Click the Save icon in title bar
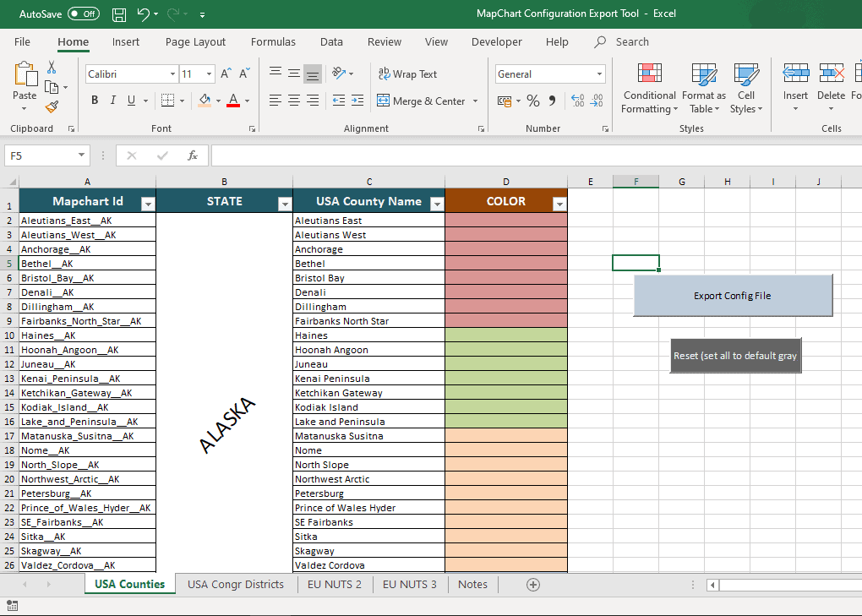The width and height of the screenshot is (862, 616). click(119, 14)
